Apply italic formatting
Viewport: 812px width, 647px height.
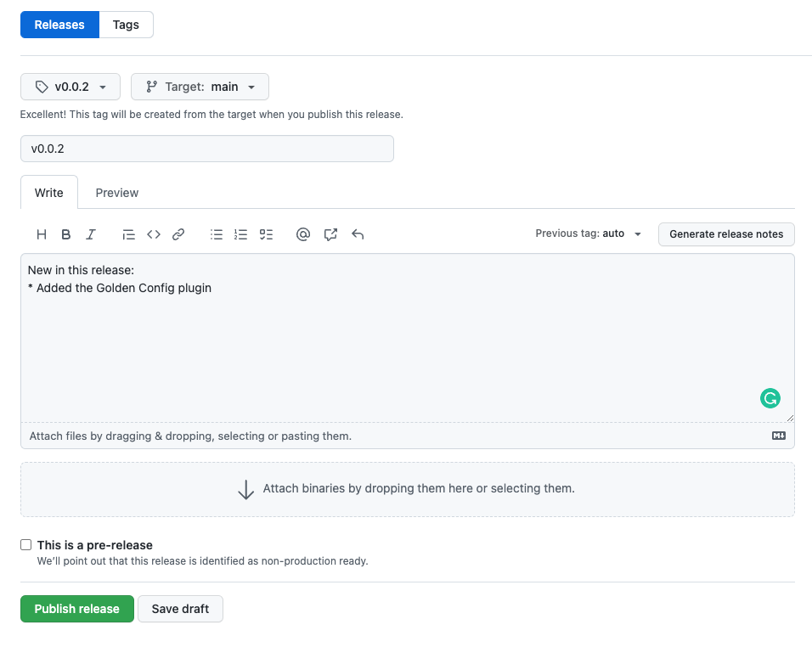pos(91,234)
